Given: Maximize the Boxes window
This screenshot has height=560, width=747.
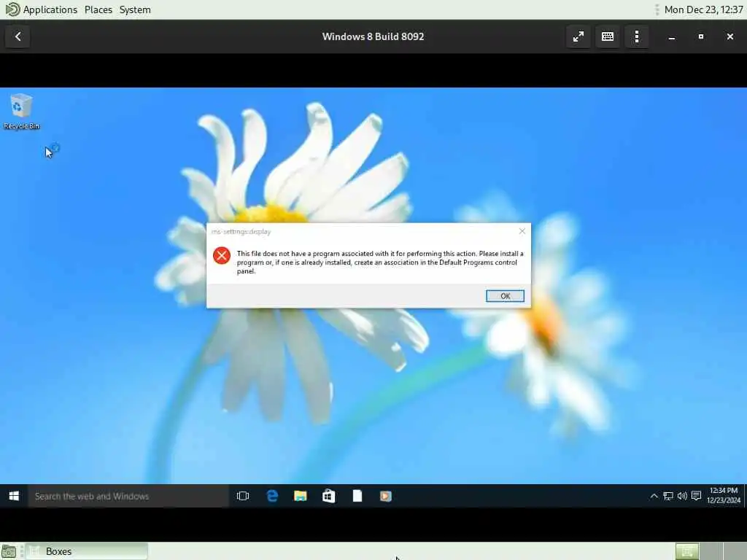Looking at the screenshot, I should pos(701,36).
